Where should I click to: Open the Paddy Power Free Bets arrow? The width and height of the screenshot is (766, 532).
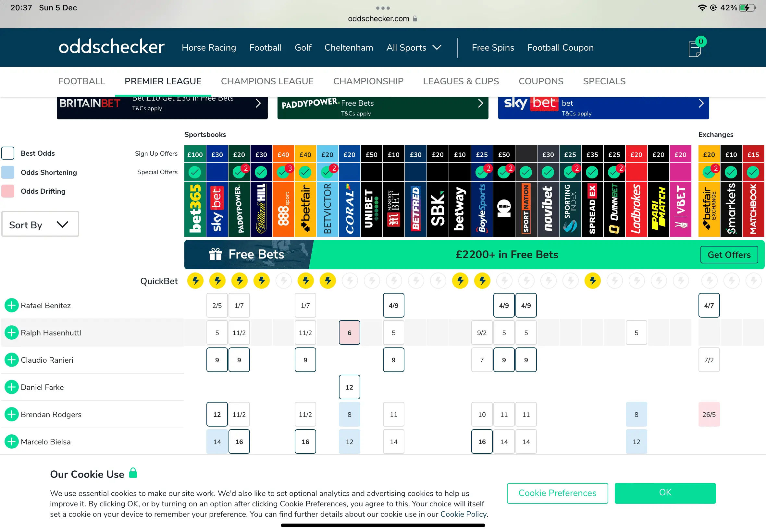click(480, 103)
